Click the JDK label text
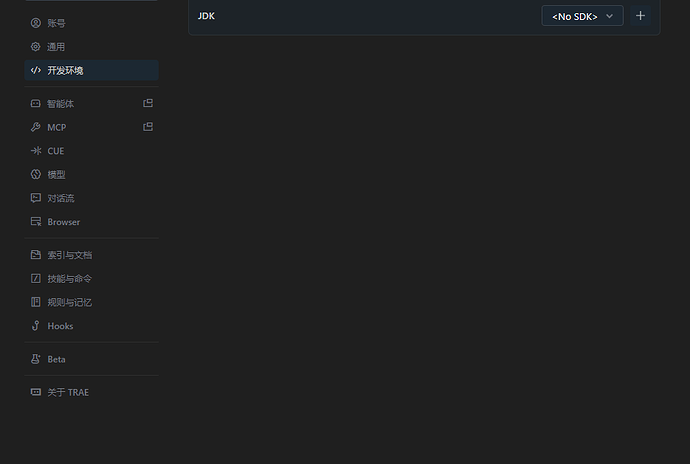The height and width of the screenshot is (464, 690). tap(206, 16)
